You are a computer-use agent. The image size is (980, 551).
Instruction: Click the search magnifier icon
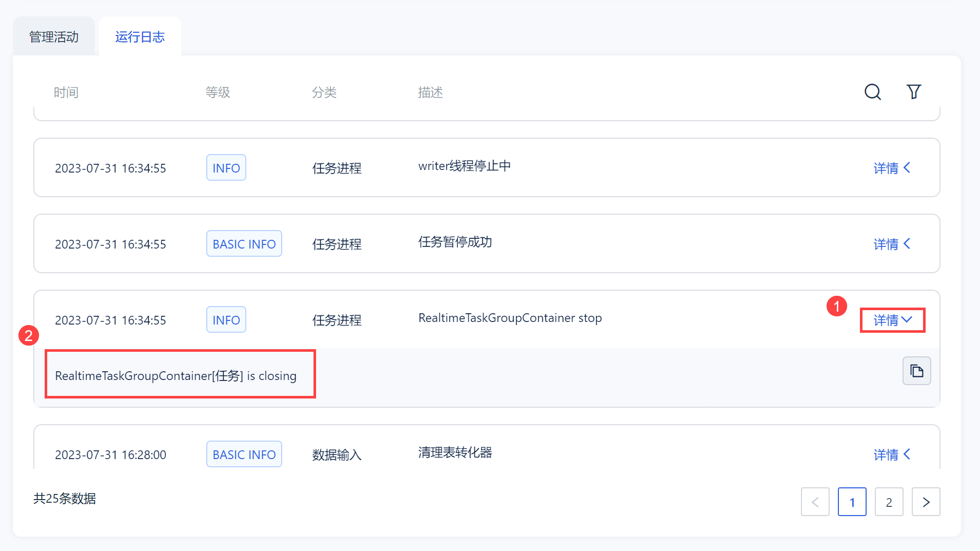pyautogui.click(x=872, y=92)
